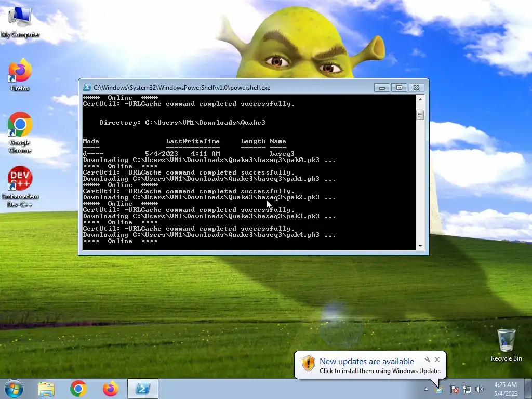This screenshot has width=532, height=399.
Task: Click the PowerShell title bar icon
Action: 87,87
